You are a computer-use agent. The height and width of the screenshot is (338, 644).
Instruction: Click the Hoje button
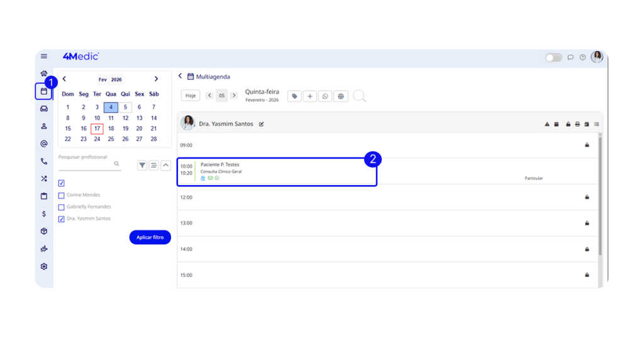pyautogui.click(x=191, y=96)
